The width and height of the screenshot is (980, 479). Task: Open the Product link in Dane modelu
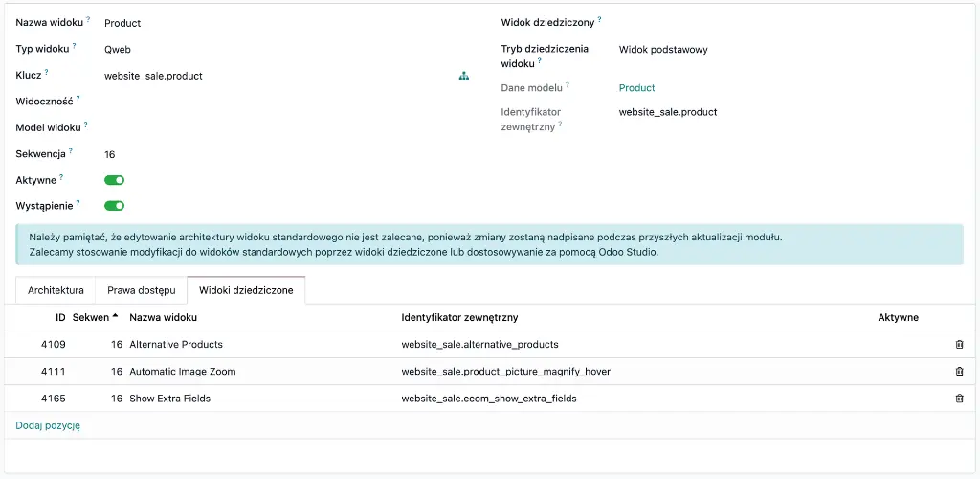click(636, 88)
